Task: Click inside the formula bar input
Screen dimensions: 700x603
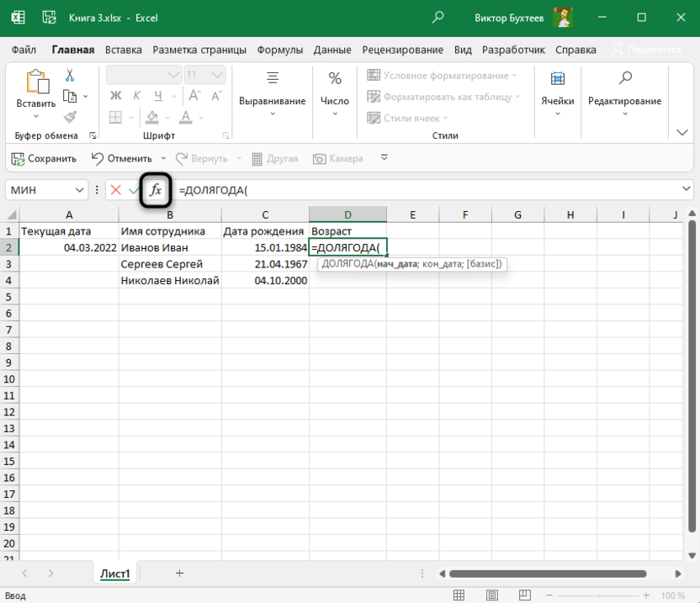Action: [x=427, y=190]
